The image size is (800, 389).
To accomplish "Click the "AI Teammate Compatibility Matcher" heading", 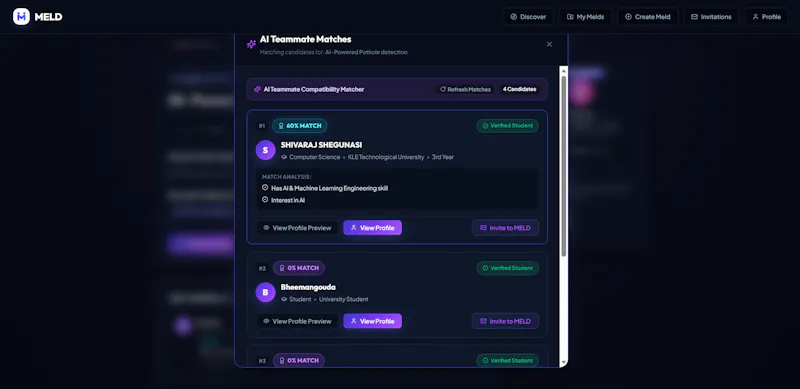I will point(314,89).
